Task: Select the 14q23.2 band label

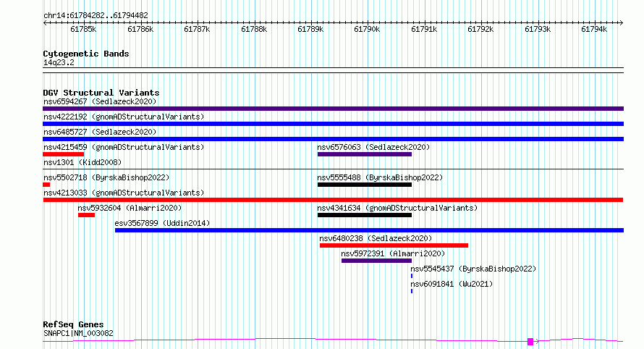Action: pos(59,62)
